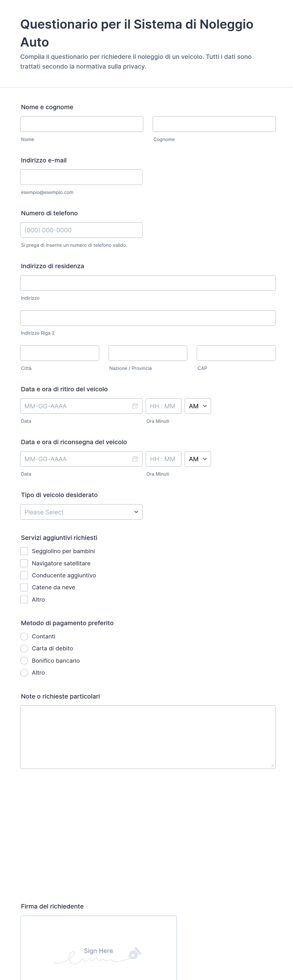Focus the phone number field
Screen dimensions: 293x980
pos(81,230)
